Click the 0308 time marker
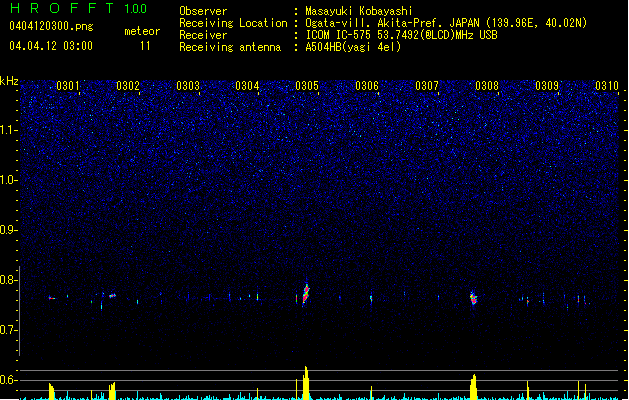This screenshot has width=629, height=400. [487, 86]
